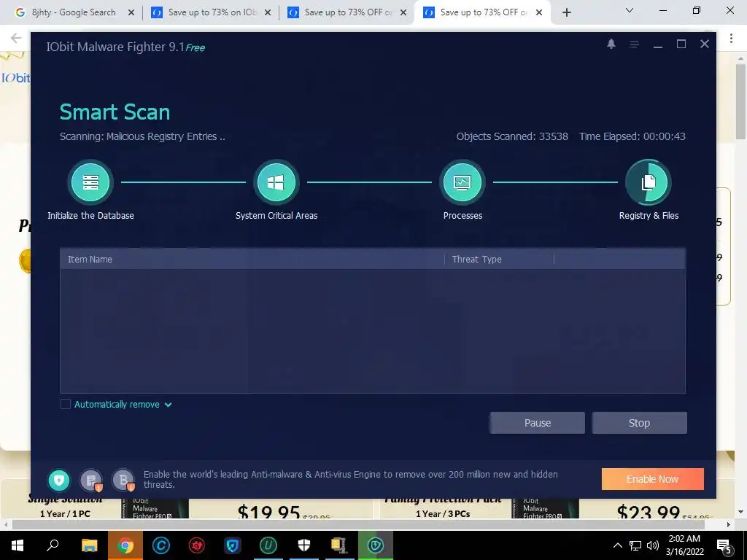Go back using Chrome's back arrow
This screenshot has width=747, height=560.
(16, 38)
